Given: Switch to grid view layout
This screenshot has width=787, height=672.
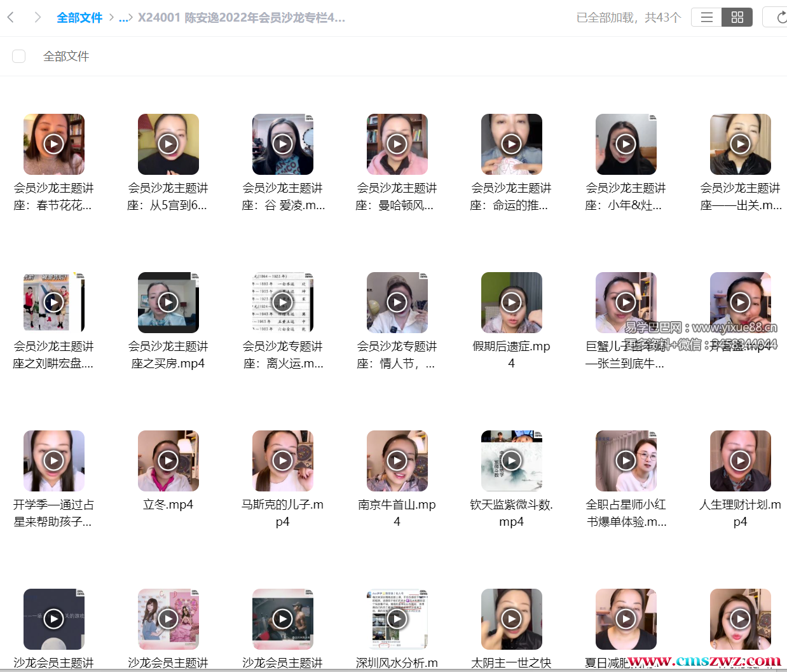Looking at the screenshot, I should [x=737, y=17].
